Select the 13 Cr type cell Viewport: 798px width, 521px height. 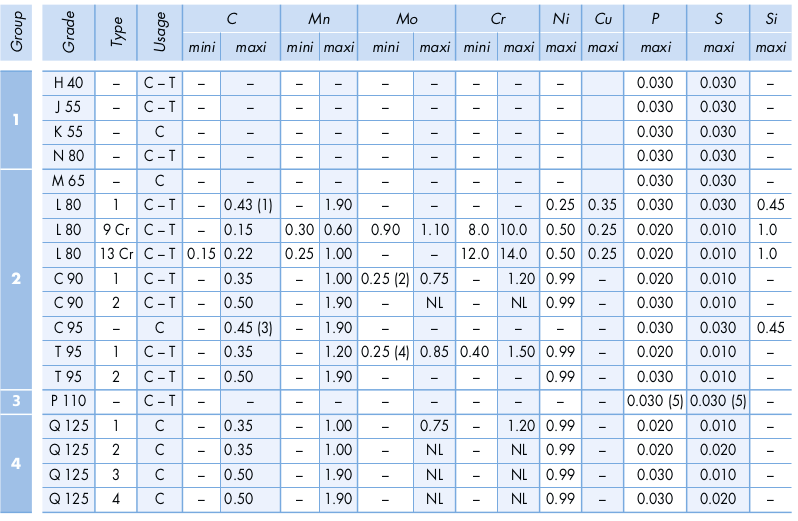[116, 254]
